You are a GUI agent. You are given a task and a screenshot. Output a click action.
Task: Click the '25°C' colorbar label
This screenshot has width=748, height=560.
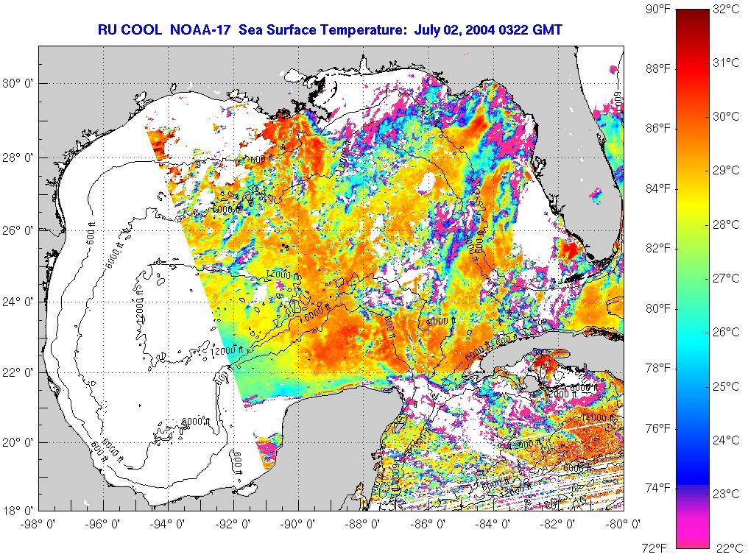pos(727,386)
